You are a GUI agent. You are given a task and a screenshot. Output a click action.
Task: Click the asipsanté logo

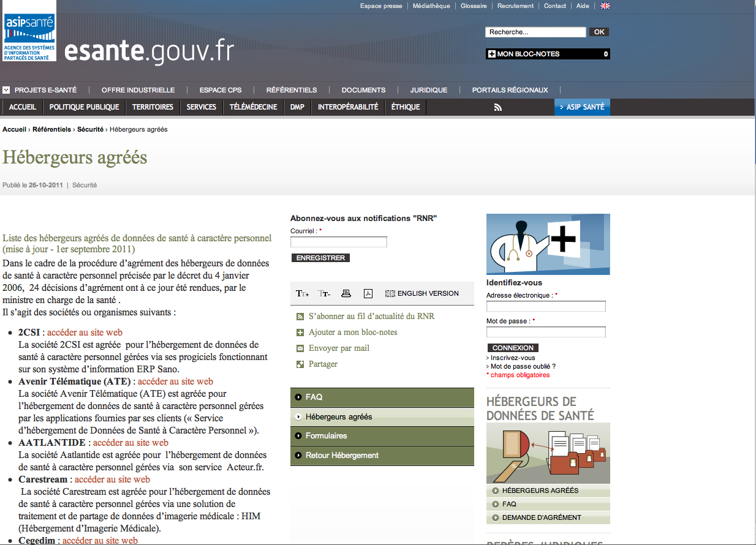pyautogui.click(x=29, y=31)
